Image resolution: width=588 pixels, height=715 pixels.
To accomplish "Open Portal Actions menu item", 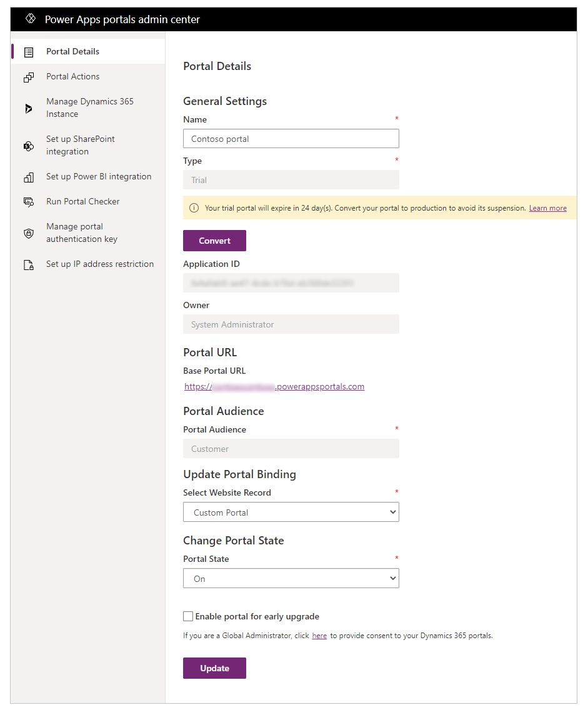I will coord(72,77).
